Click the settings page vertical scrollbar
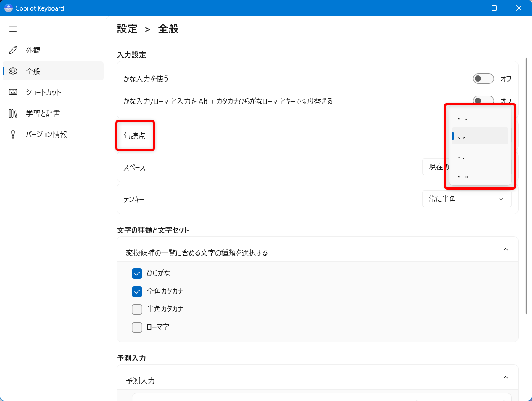 [526, 185]
